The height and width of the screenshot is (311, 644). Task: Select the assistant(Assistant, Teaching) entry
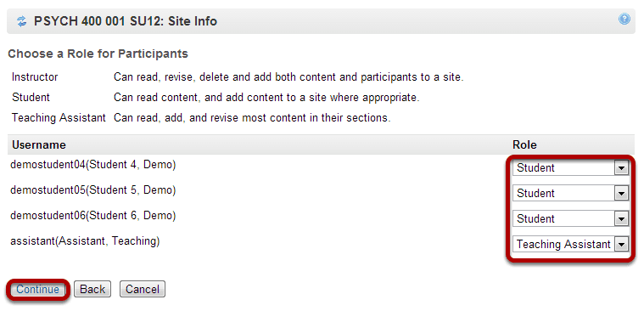point(85,241)
